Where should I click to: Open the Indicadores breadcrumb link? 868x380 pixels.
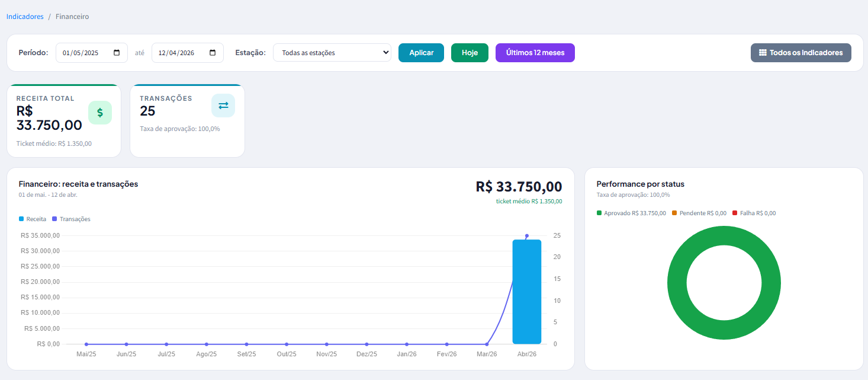point(24,16)
